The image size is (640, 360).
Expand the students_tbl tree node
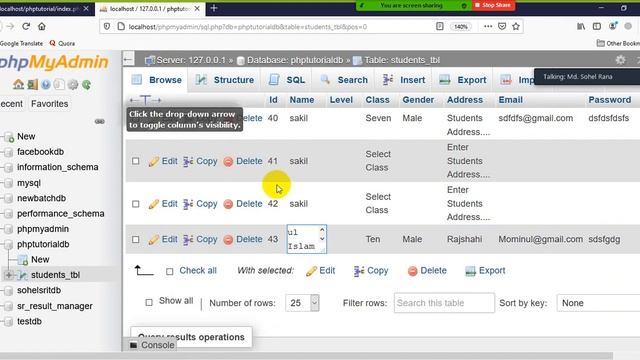pyautogui.click(x=8, y=275)
